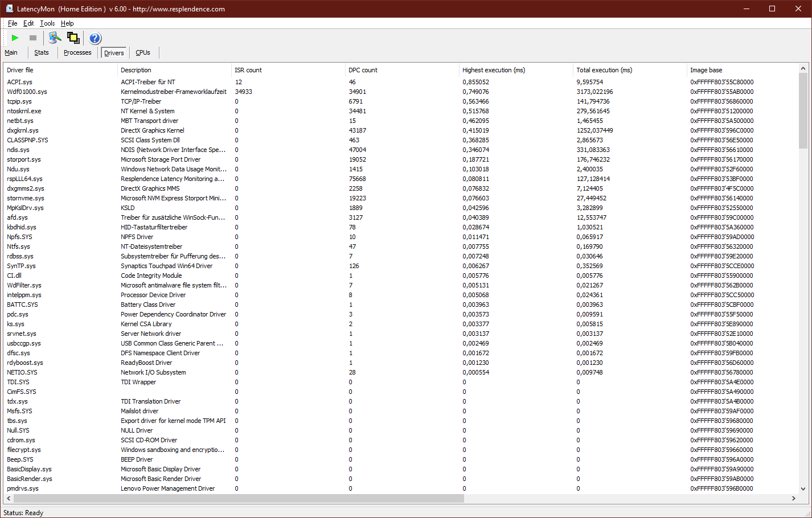Click the vertical scrollbar up arrow
Viewport: 812px width, 518px height.
coord(803,68)
